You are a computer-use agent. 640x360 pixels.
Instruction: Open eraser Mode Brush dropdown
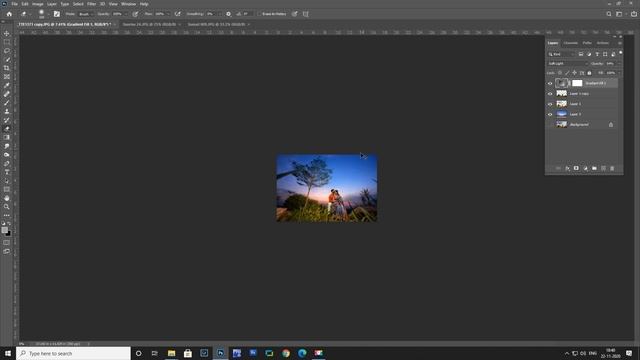[86, 14]
